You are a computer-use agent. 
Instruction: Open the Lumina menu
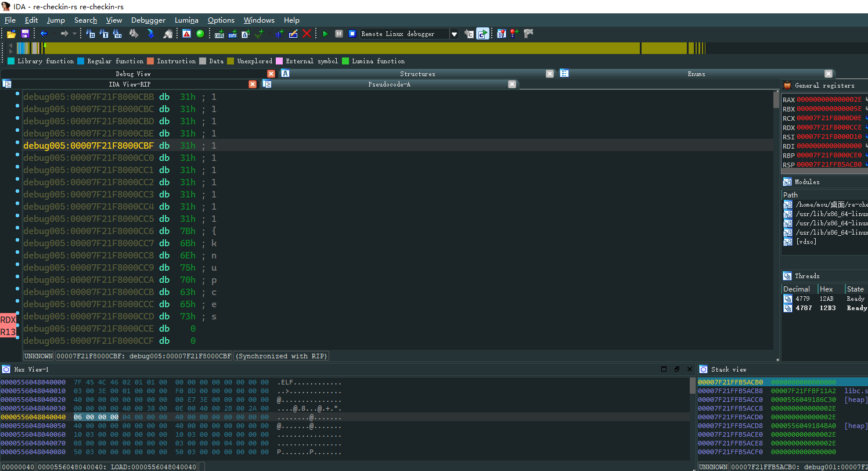click(x=186, y=20)
